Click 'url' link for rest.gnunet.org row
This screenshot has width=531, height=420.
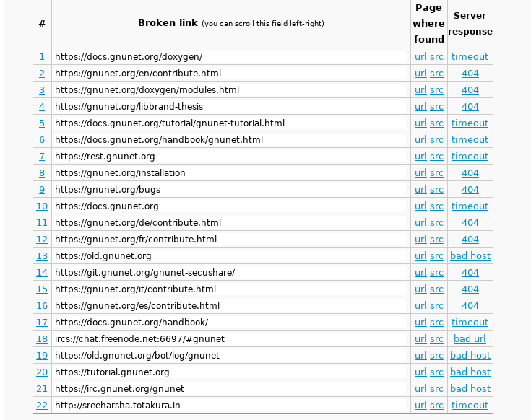pos(420,156)
